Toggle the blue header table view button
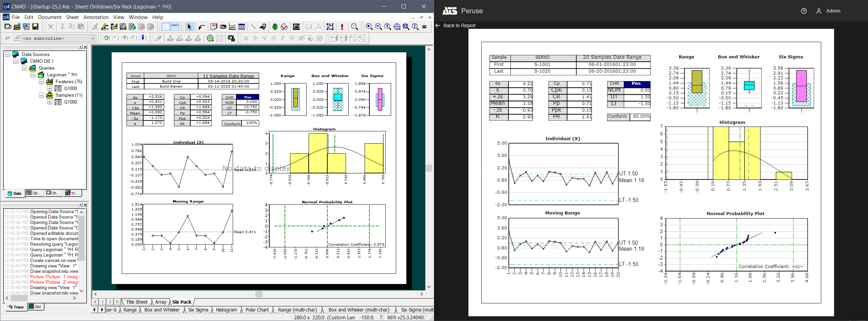The height and width of the screenshot is (321, 868). pos(175,27)
